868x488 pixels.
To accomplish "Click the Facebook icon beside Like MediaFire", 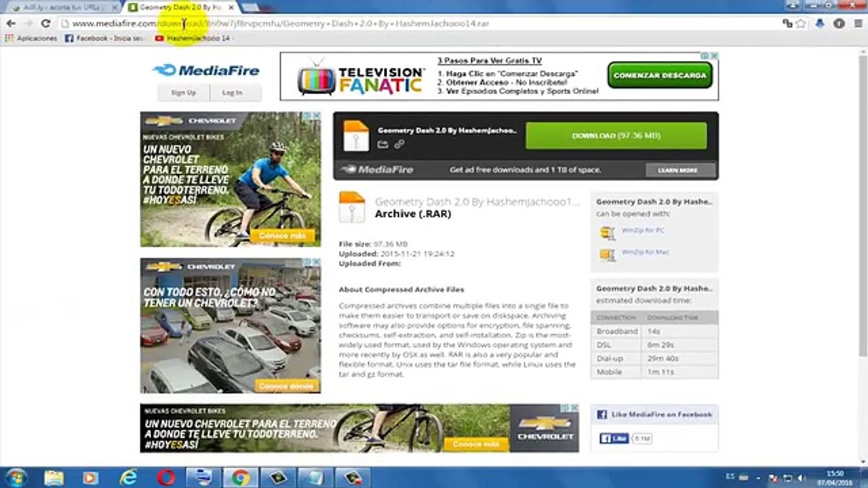I will click(601, 414).
